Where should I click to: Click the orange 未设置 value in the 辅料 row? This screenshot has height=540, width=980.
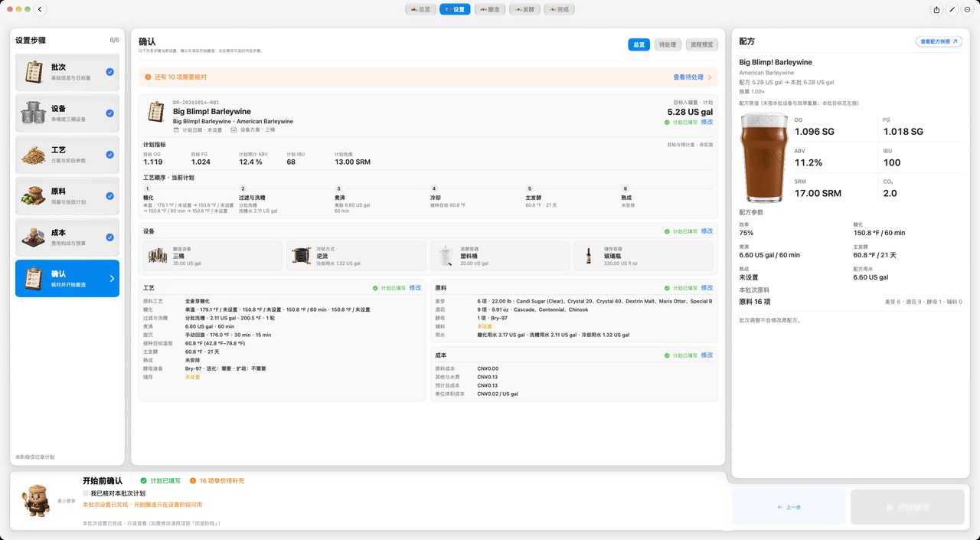coord(484,326)
